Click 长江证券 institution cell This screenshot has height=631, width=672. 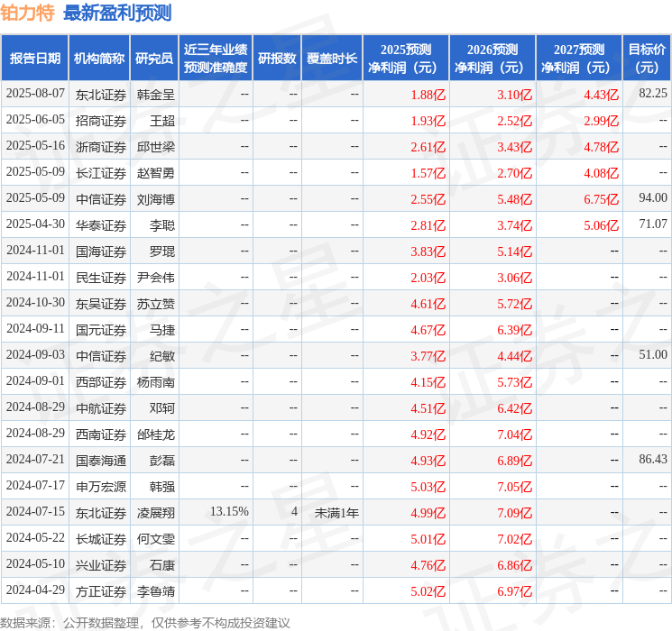coord(101,173)
